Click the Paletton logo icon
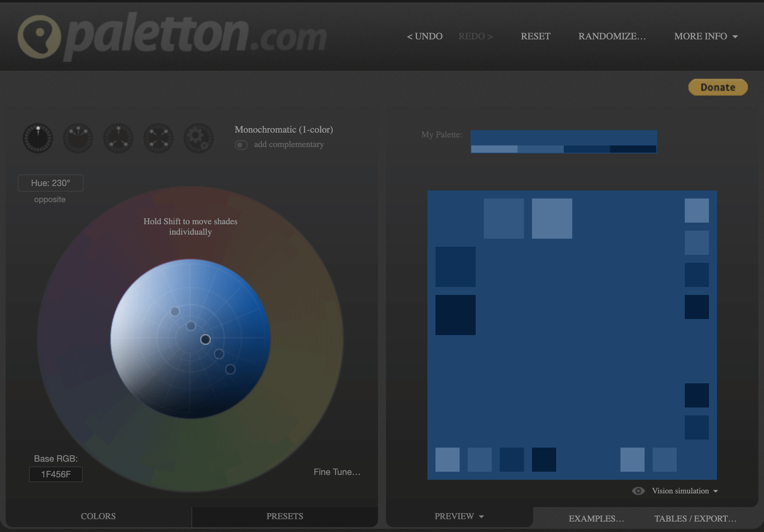 point(39,37)
